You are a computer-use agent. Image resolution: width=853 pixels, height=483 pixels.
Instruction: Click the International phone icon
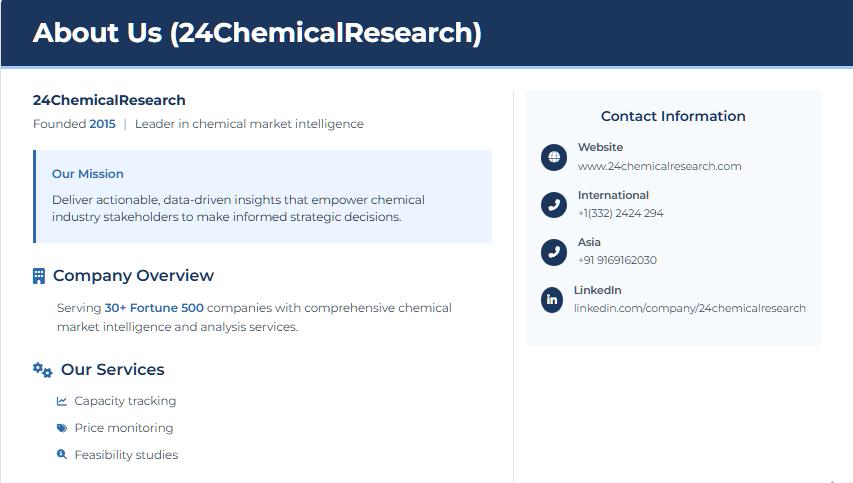[554, 205]
